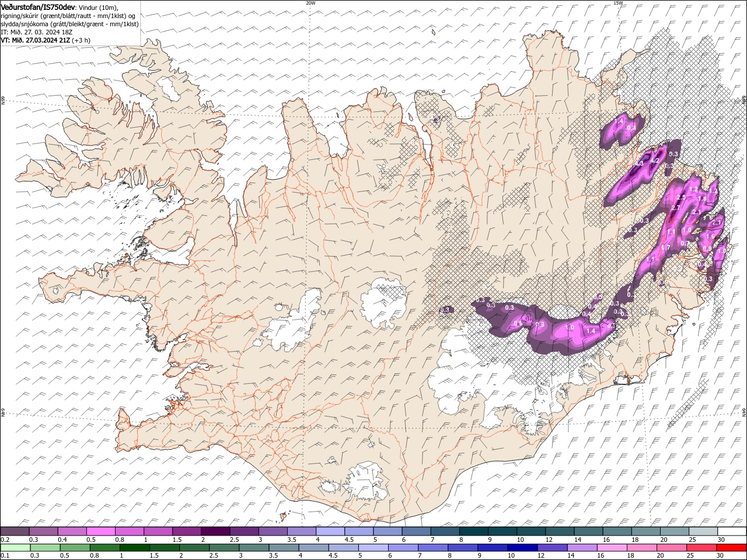Click the bold 'VT: Mið. 27.03.2024 21Z' line
Viewport: 747px width, 560px height.
(x=36, y=40)
